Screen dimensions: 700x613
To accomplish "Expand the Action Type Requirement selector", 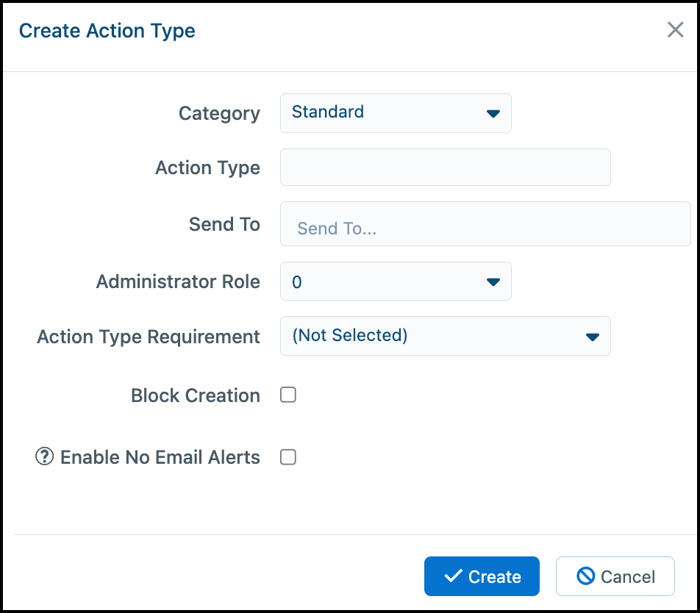I will click(445, 337).
